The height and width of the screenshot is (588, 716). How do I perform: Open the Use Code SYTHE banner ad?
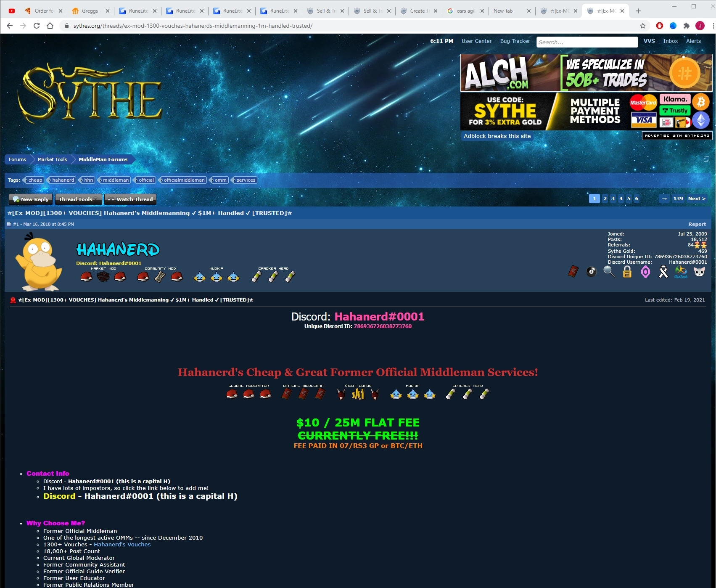point(586,111)
